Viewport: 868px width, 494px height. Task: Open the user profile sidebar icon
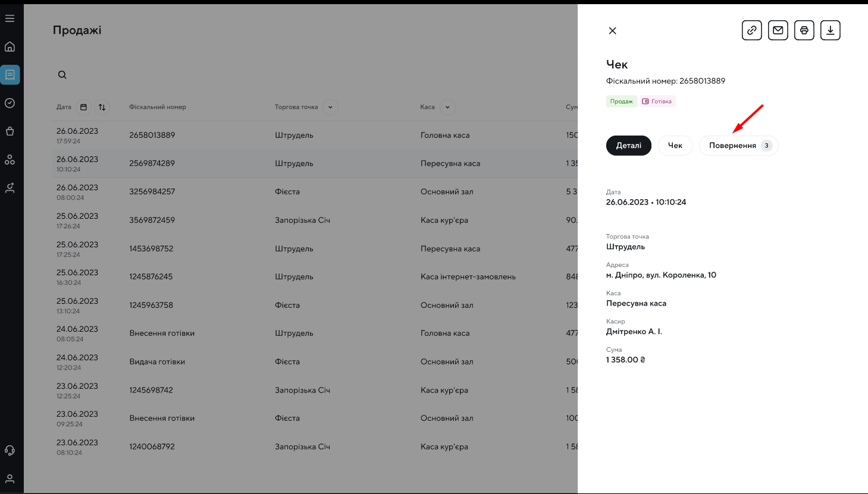pos(10,479)
